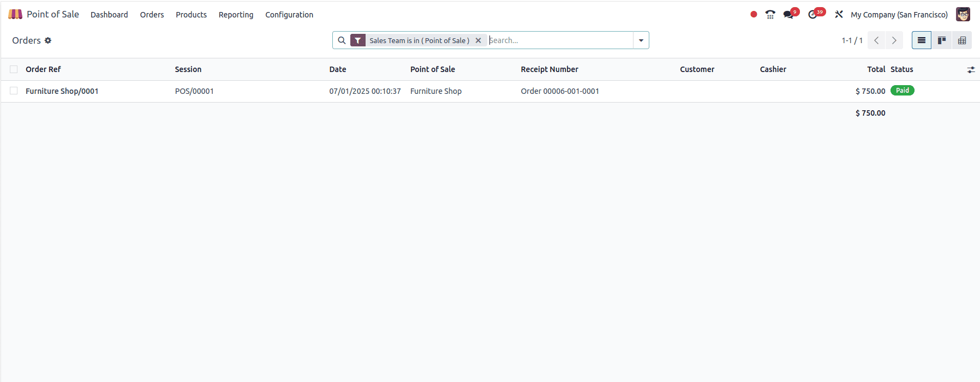
Task: Focus the Search input field
Action: (x=560, y=40)
